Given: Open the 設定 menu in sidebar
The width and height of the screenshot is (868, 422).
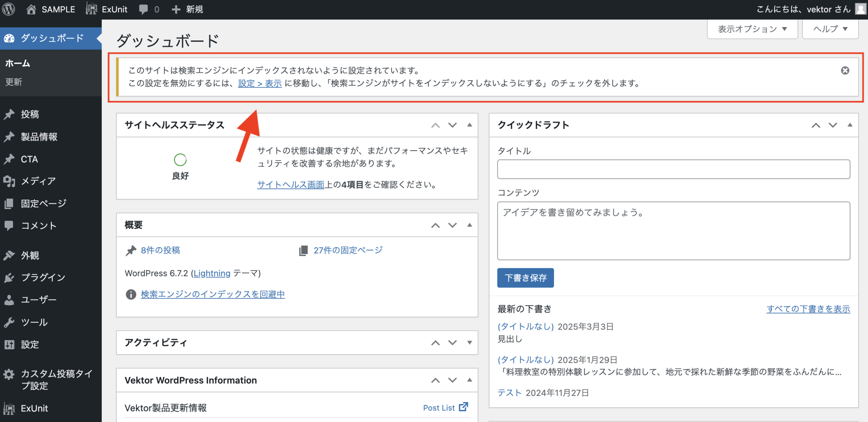Looking at the screenshot, I should click(30, 344).
